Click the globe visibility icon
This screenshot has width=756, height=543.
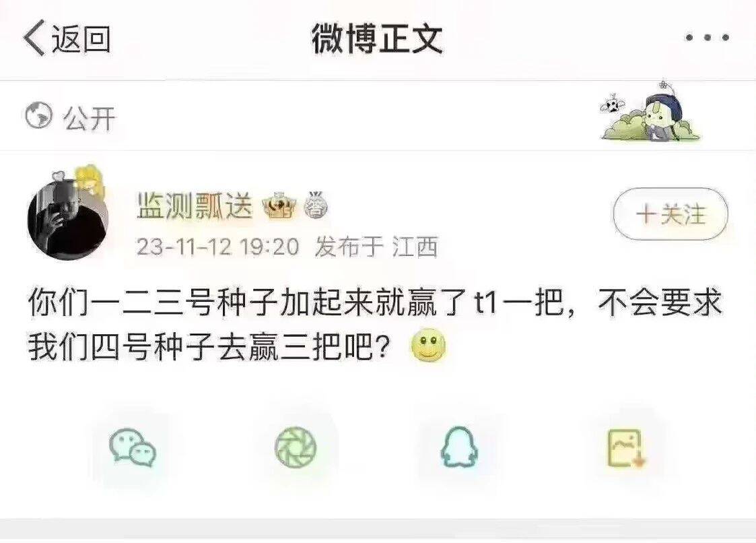pyautogui.click(x=38, y=116)
